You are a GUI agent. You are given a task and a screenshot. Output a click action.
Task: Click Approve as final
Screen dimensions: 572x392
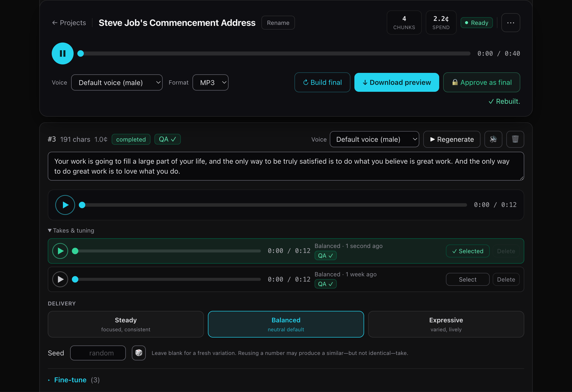coord(482,82)
